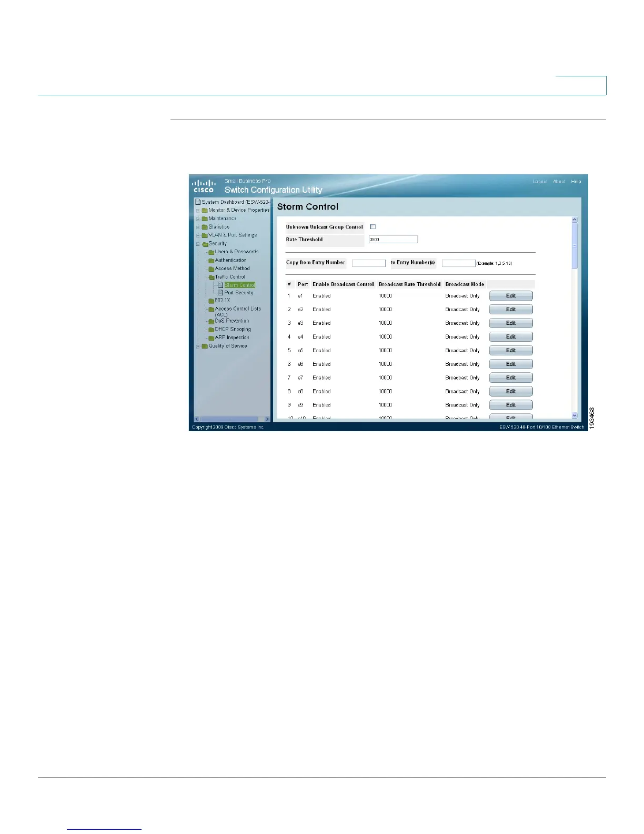This screenshot has width=644, height=834.
Task: Expand the VLAN & Port Settings node
Action: 198,235
